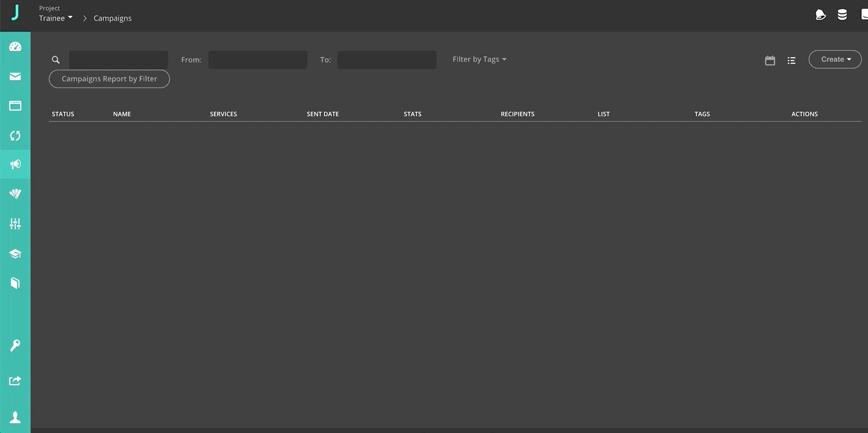Click the To date input field
The height and width of the screenshot is (433, 868).
pos(387,60)
